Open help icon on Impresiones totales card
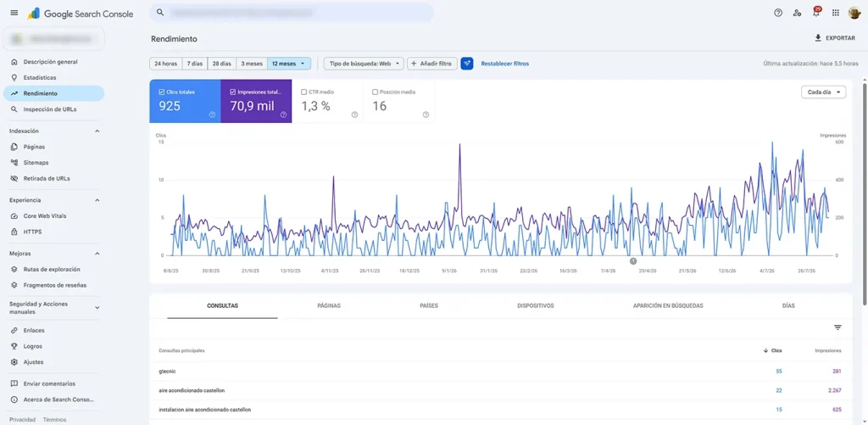 click(x=283, y=115)
